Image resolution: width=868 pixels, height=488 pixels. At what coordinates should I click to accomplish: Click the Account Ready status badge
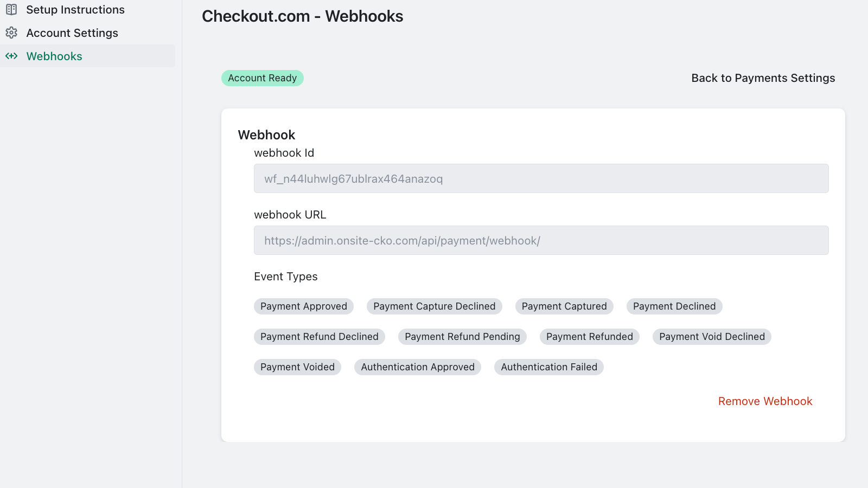point(262,78)
